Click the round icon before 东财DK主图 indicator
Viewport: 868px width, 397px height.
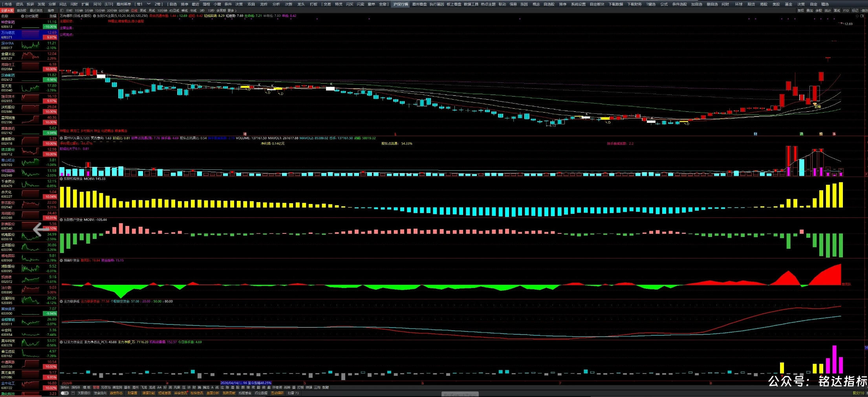click(x=94, y=16)
